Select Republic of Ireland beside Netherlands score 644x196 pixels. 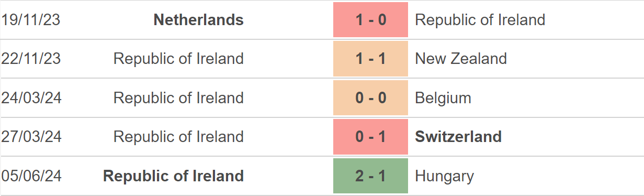tap(480, 20)
